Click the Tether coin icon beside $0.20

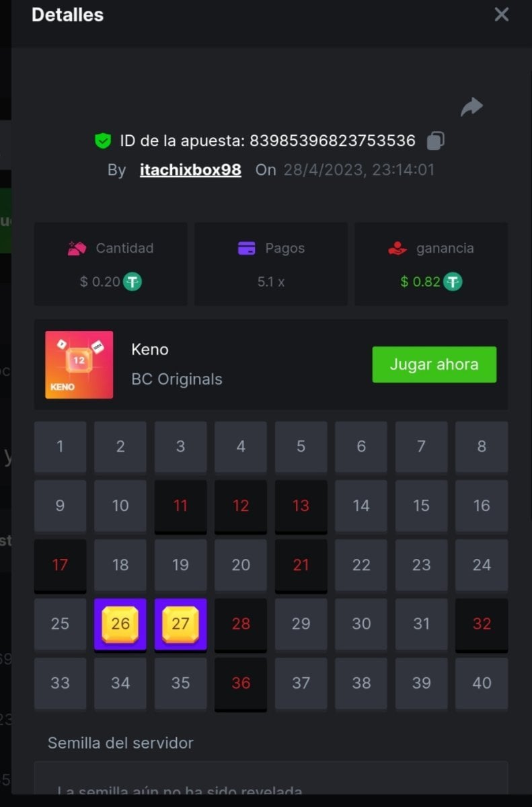point(132,282)
